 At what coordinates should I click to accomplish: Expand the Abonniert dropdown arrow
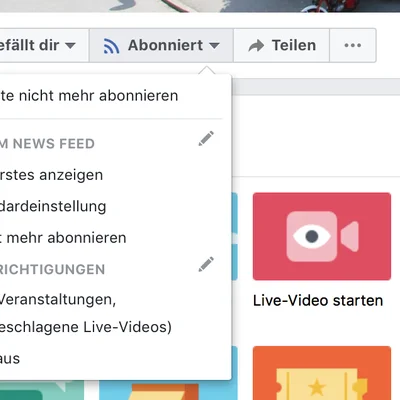point(214,45)
